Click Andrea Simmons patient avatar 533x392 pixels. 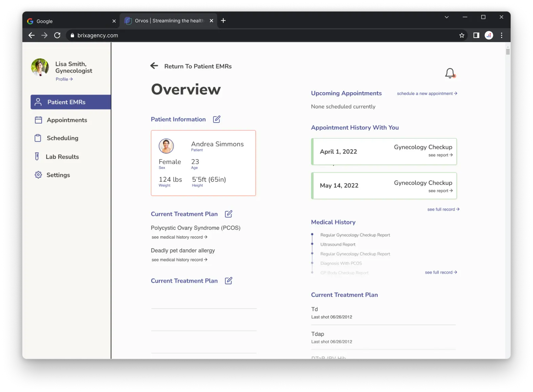tap(166, 146)
